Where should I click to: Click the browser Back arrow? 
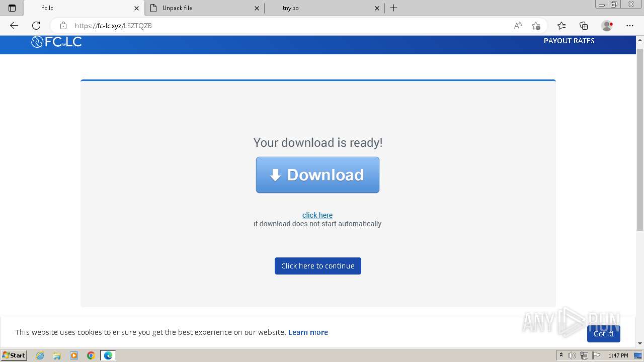14,26
